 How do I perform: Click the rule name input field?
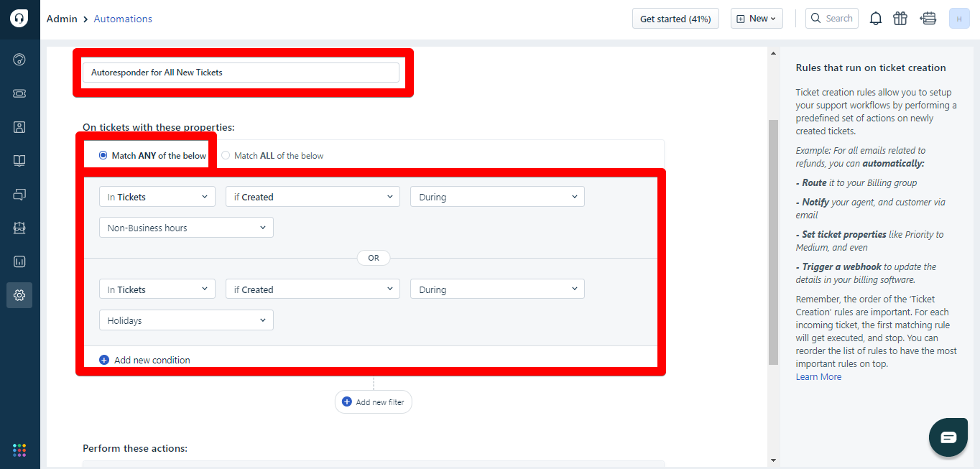(241, 73)
